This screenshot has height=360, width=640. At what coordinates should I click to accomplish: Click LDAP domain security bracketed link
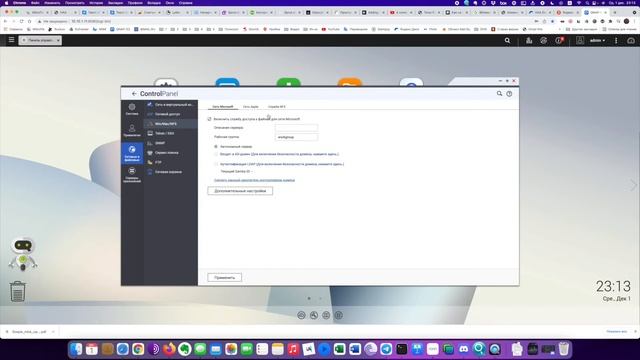pos(300,164)
